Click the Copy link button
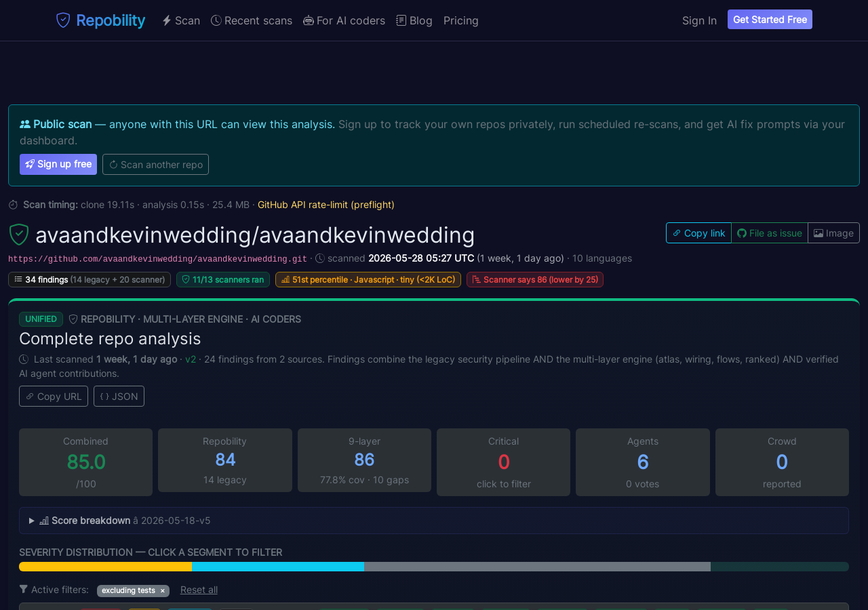Screen dimensions: 868x610 (x=698, y=232)
